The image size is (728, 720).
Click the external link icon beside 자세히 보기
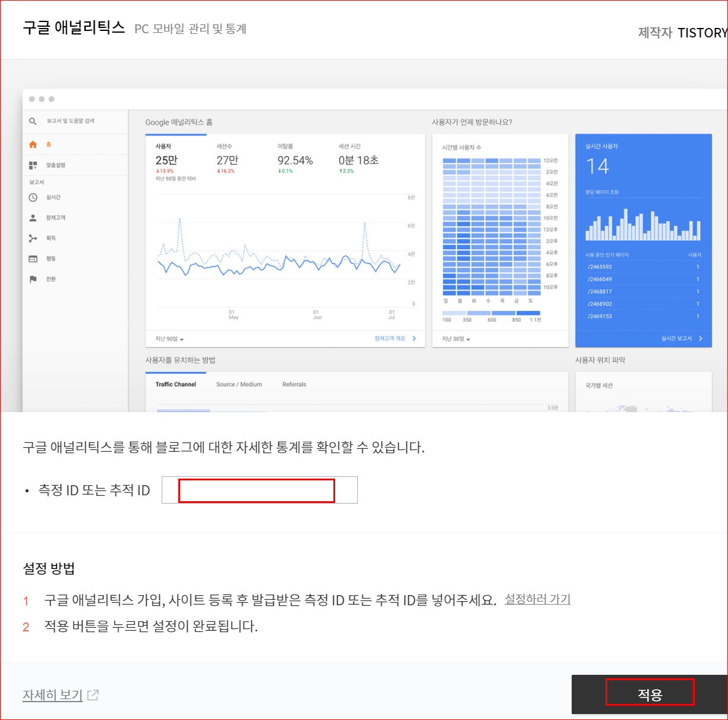click(x=93, y=694)
